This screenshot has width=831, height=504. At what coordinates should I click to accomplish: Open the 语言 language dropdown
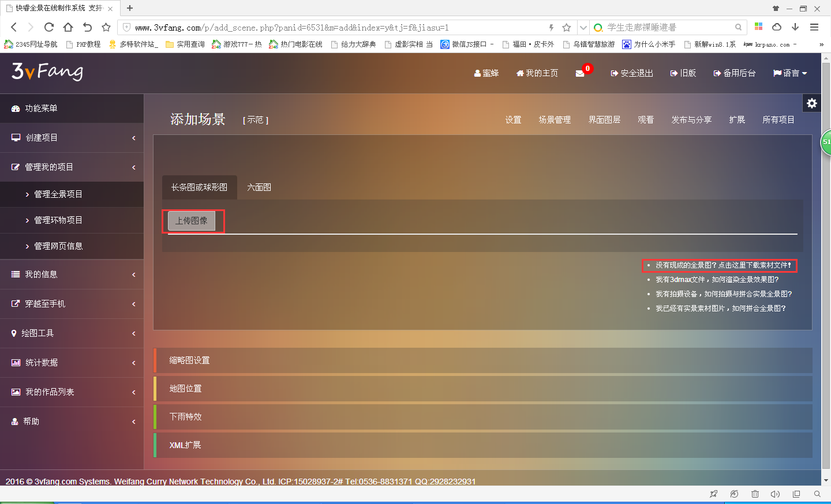coord(790,73)
